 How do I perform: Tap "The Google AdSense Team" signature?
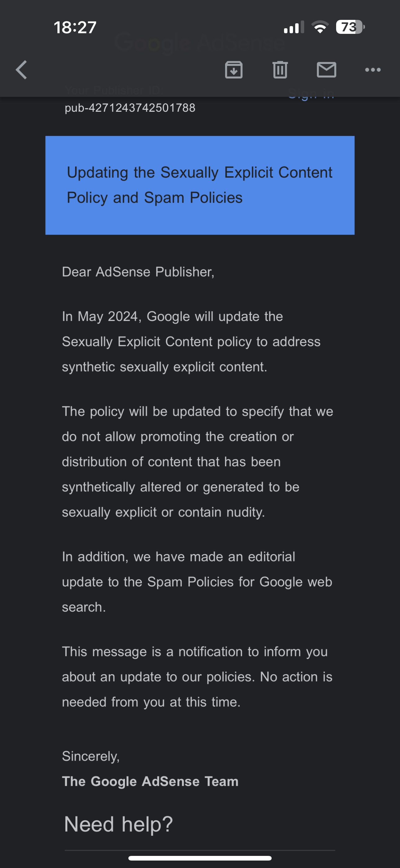[x=150, y=781]
